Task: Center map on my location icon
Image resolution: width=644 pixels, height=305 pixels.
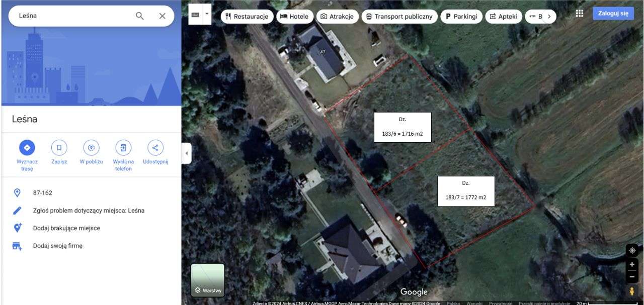Action: [632, 250]
